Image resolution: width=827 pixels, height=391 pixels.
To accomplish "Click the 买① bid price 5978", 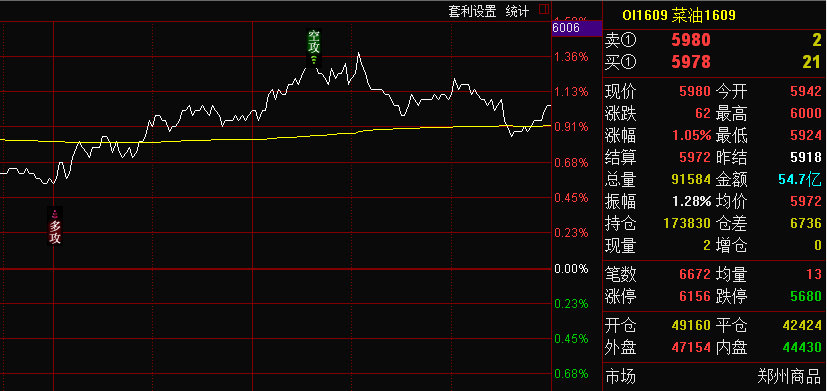I will click(x=691, y=62).
